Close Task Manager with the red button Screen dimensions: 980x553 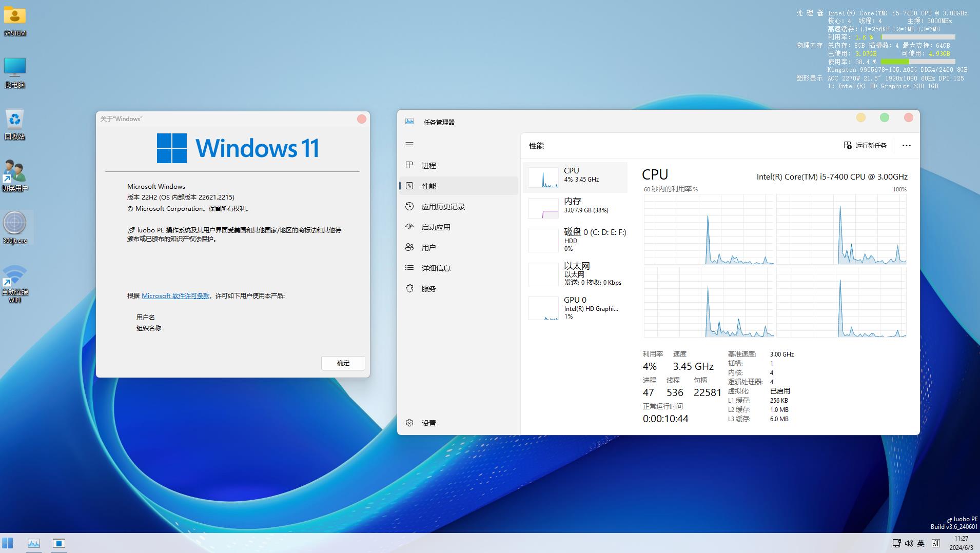point(909,117)
